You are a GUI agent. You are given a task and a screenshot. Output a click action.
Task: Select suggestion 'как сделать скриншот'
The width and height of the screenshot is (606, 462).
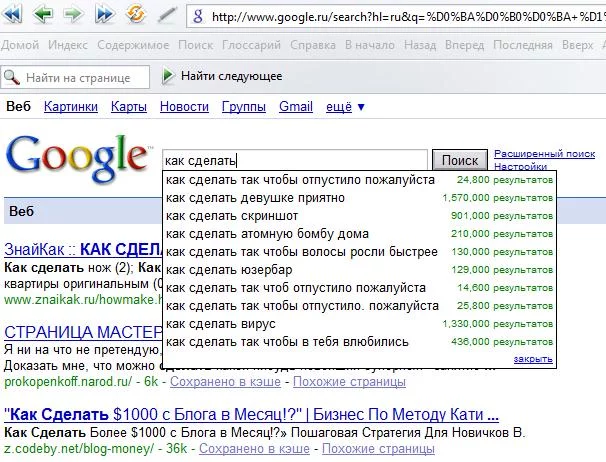359,216
